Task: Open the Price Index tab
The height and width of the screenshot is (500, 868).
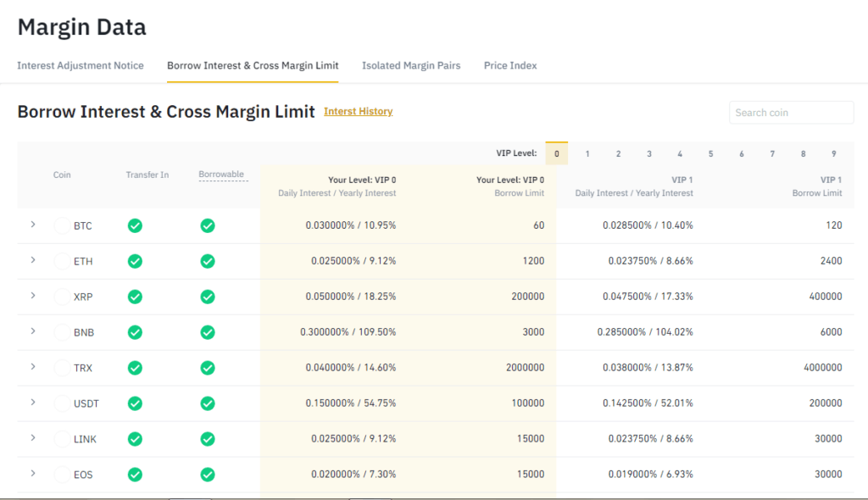Action: pyautogui.click(x=509, y=65)
